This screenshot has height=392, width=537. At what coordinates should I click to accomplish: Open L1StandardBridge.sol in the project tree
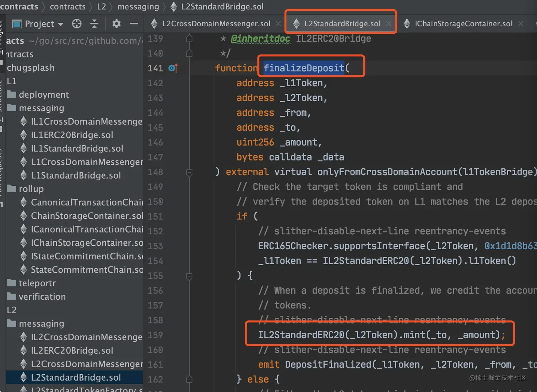tap(71, 176)
